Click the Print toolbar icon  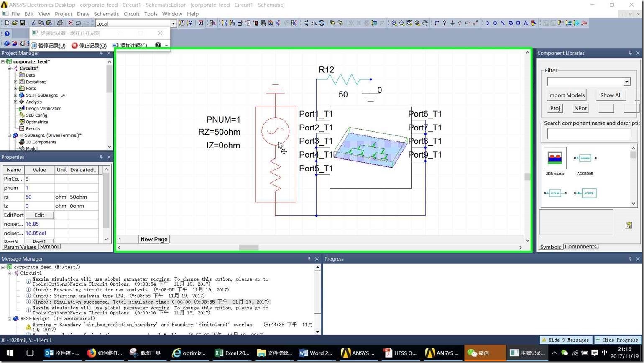click(x=60, y=23)
